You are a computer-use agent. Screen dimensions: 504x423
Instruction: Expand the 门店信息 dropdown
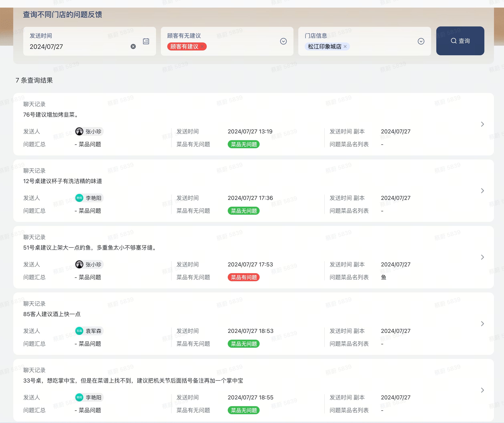[421, 41]
